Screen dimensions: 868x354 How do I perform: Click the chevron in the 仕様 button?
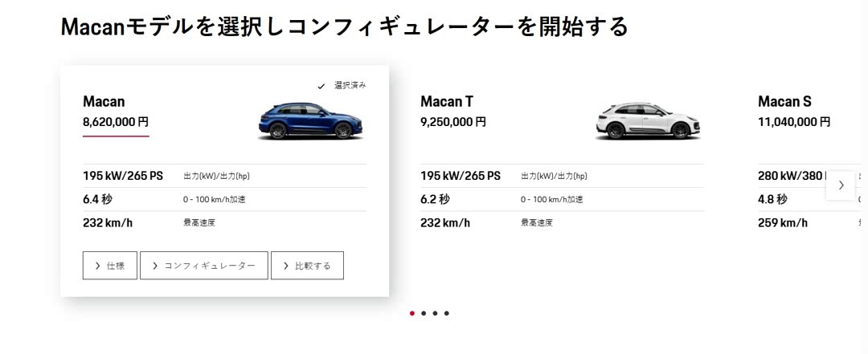pyautogui.click(x=97, y=266)
